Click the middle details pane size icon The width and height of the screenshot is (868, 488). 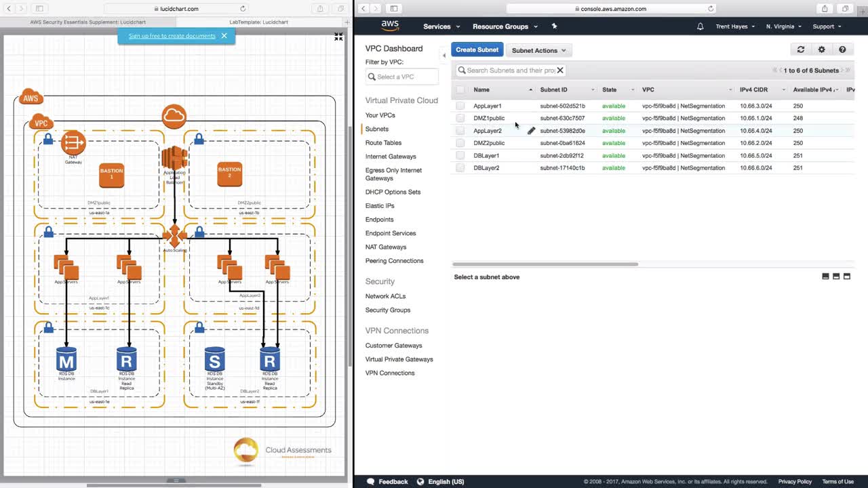pyautogui.click(x=836, y=277)
